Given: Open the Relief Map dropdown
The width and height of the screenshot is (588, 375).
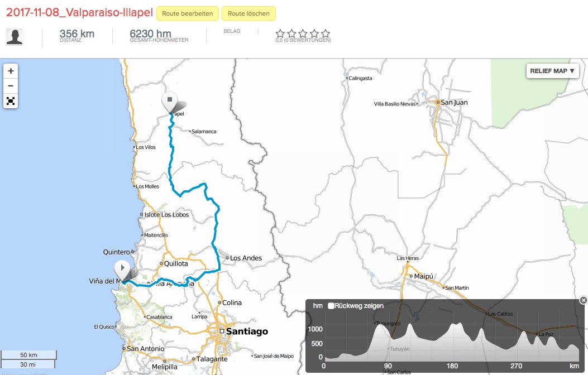Looking at the screenshot, I should [552, 71].
